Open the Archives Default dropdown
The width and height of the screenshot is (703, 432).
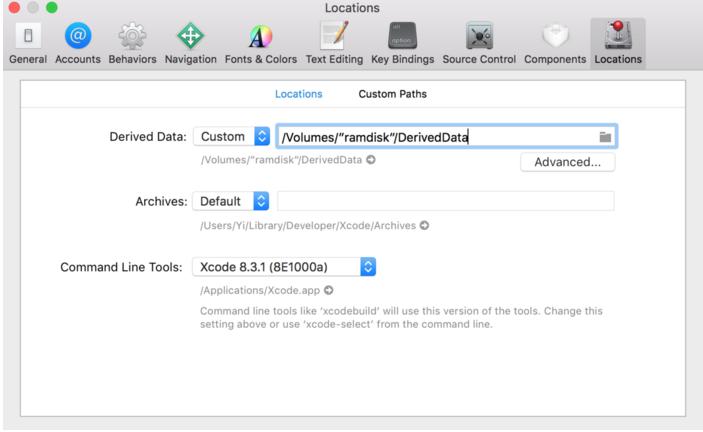click(x=231, y=201)
